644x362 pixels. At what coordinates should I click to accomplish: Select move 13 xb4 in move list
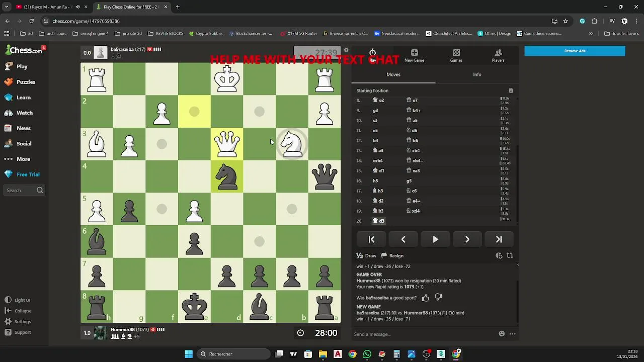(x=413, y=150)
